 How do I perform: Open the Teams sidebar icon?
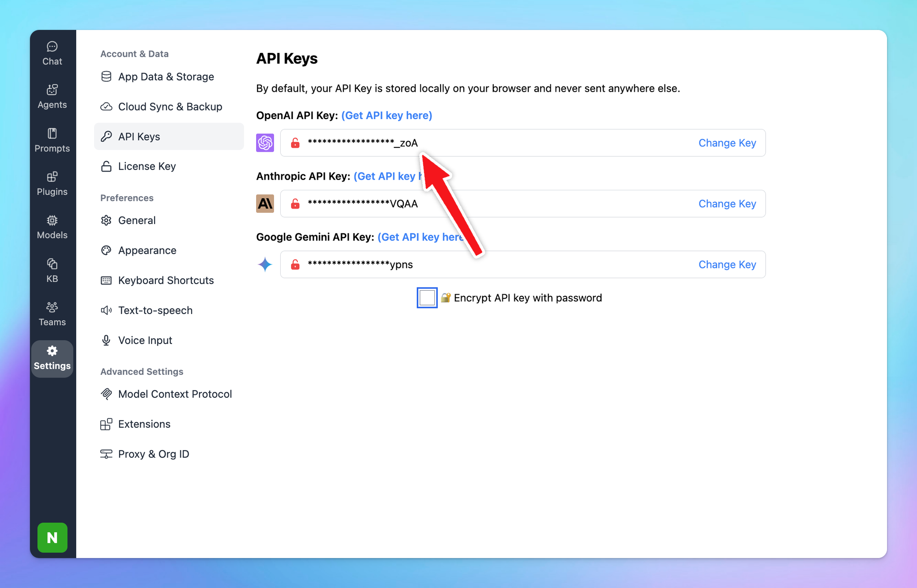coord(52,314)
